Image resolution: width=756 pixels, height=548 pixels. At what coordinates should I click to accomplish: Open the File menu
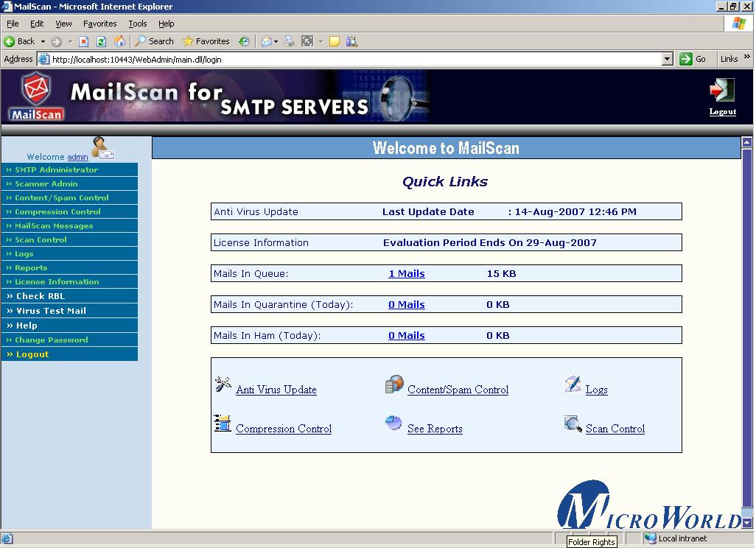13,24
